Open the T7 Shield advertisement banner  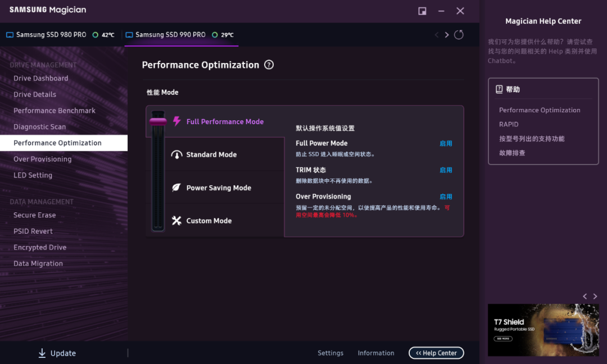[543, 330]
